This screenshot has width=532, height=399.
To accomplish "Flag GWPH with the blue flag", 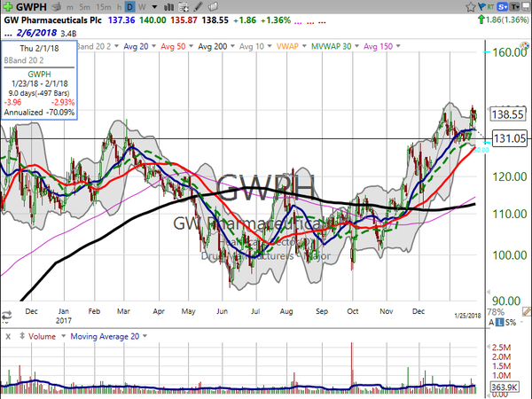I will [481, 6].
